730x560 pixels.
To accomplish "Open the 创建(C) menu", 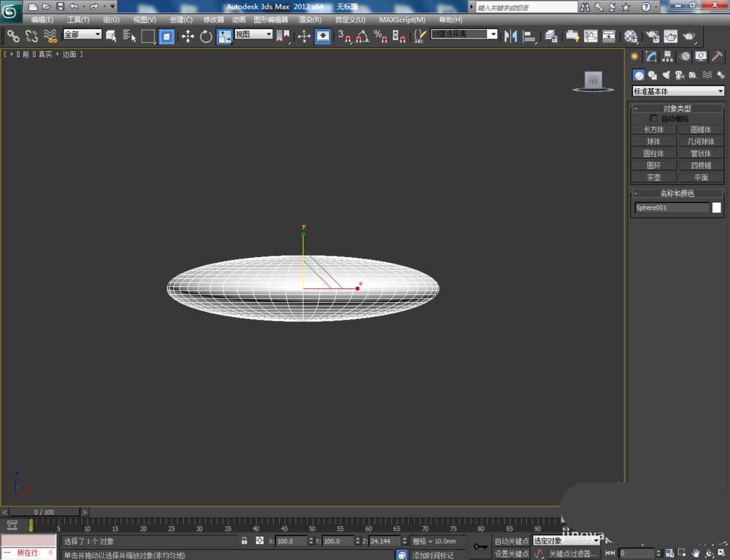I will click(181, 20).
